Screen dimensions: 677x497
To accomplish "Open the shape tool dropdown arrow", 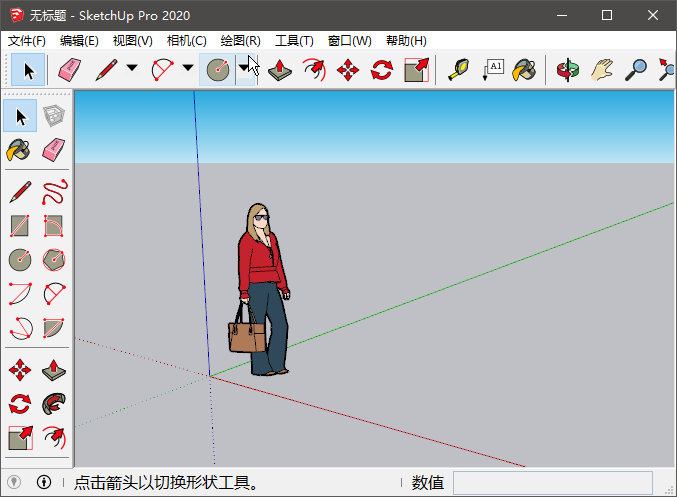I will pyautogui.click(x=244, y=69).
